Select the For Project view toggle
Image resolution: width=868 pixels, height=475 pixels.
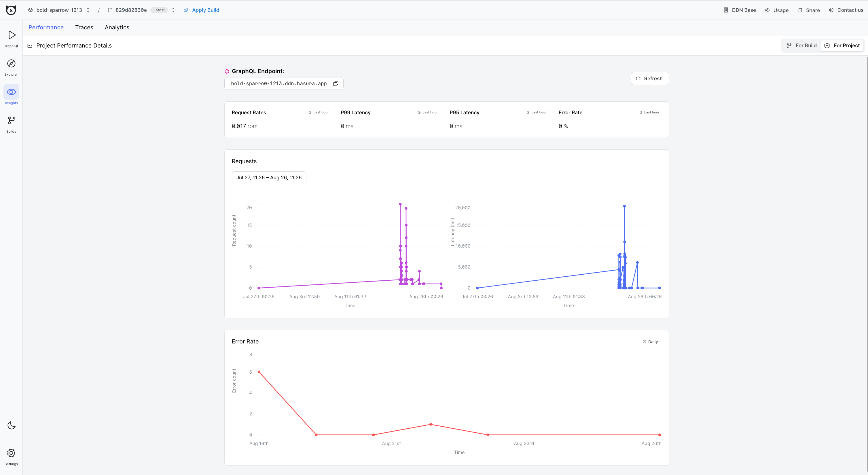pyautogui.click(x=842, y=45)
